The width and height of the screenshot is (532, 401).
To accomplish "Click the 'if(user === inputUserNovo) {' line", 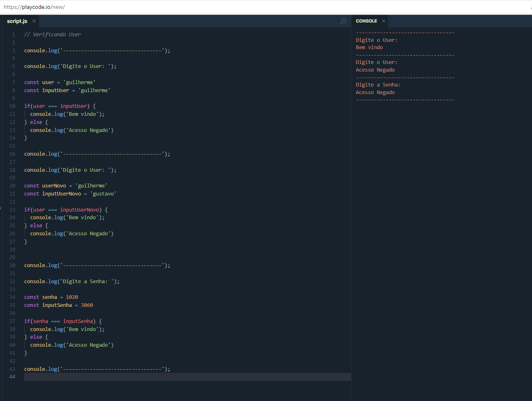I will click(x=66, y=210).
